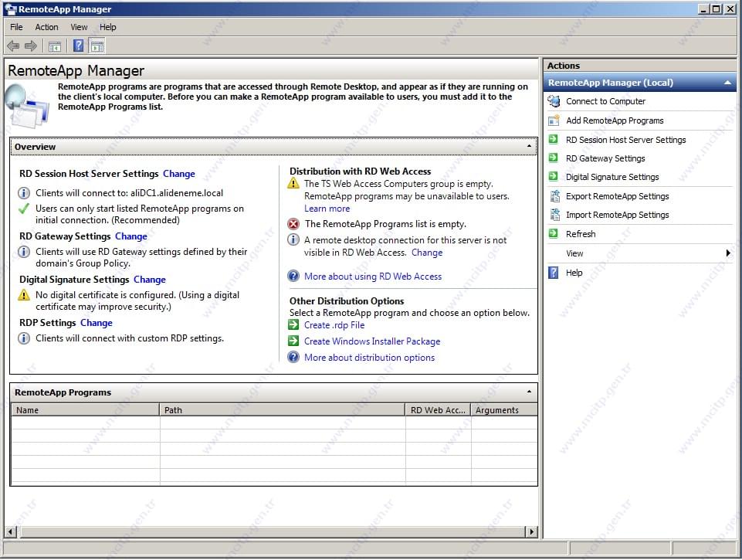Image resolution: width=742 pixels, height=560 pixels.
Task: Click the Arguments column header
Action: pos(504,410)
